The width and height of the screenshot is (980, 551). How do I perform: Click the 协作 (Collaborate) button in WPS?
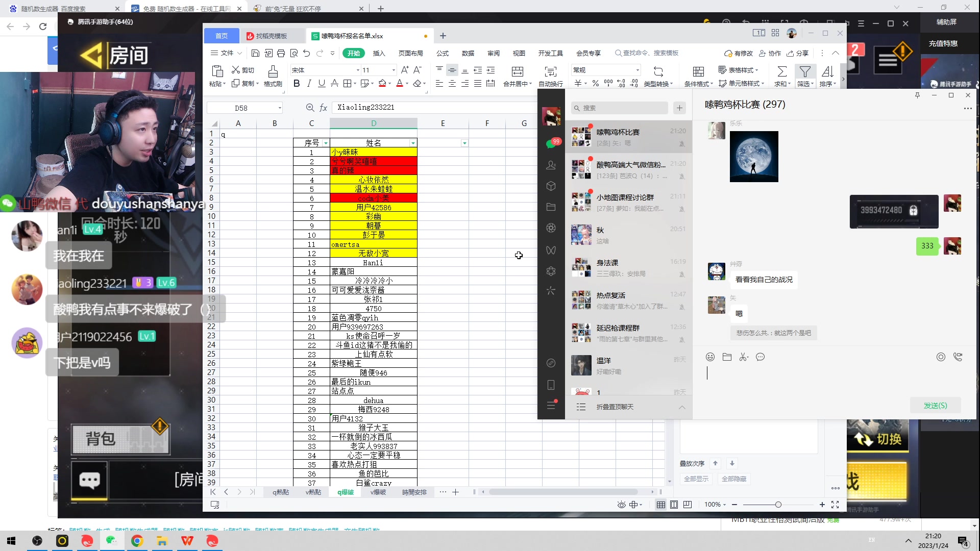[770, 53]
